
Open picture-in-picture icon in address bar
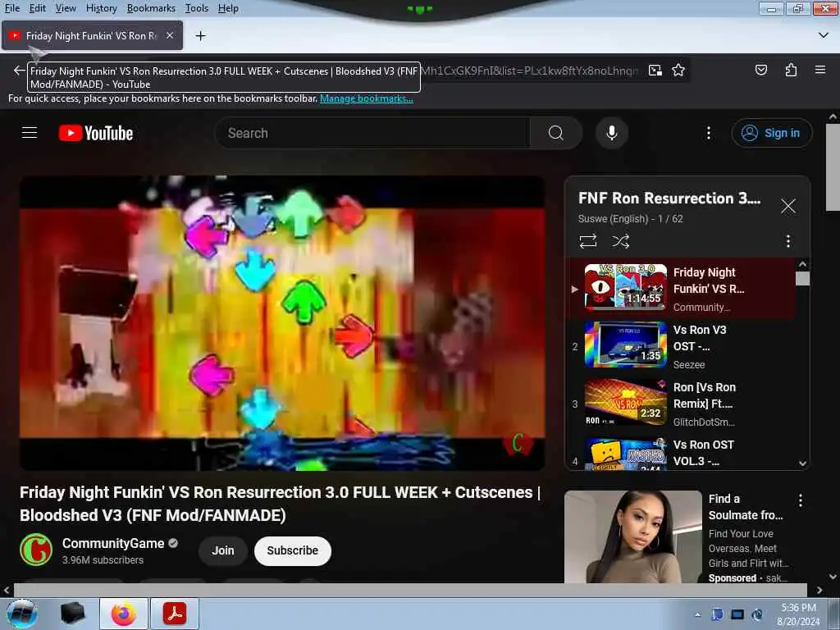(655, 71)
